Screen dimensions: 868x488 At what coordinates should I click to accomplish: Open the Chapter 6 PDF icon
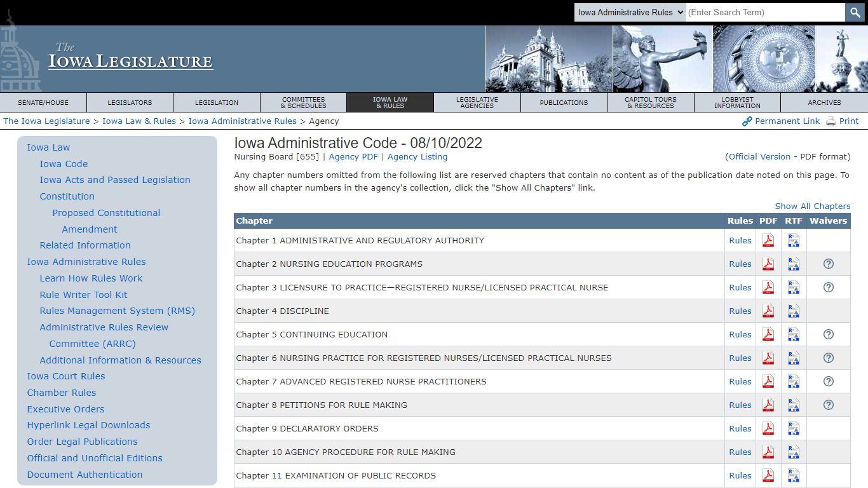[768, 358]
